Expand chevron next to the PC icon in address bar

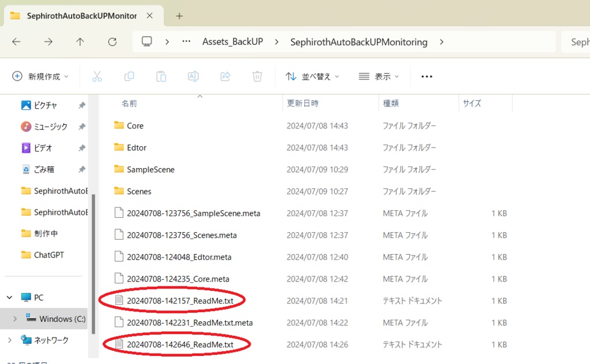[x=167, y=41]
